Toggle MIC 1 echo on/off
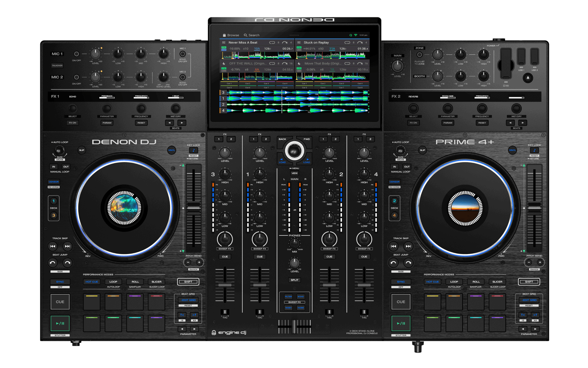Image resolution: width=588 pixels, height=368 pixels. (x=182, y=54)
